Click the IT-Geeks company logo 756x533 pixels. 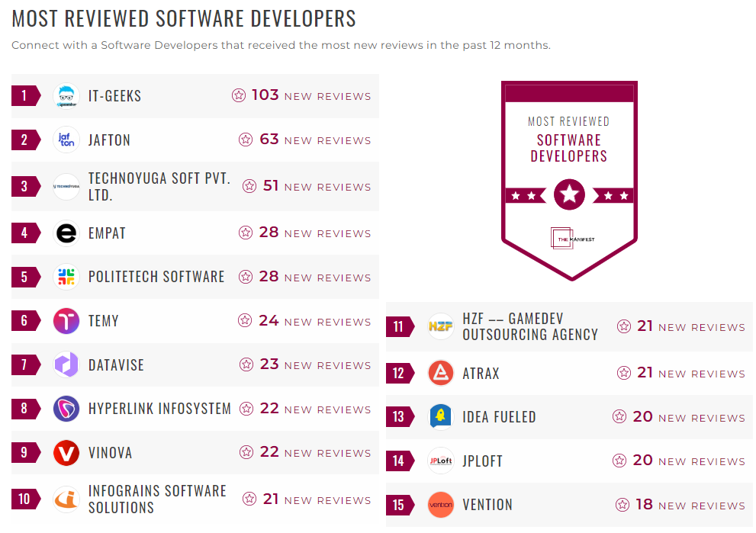point(66,95)
